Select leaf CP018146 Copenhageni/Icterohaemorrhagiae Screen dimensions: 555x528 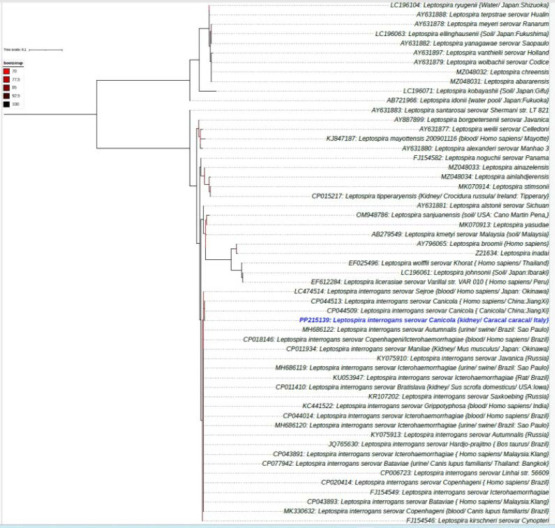point(396,340)
